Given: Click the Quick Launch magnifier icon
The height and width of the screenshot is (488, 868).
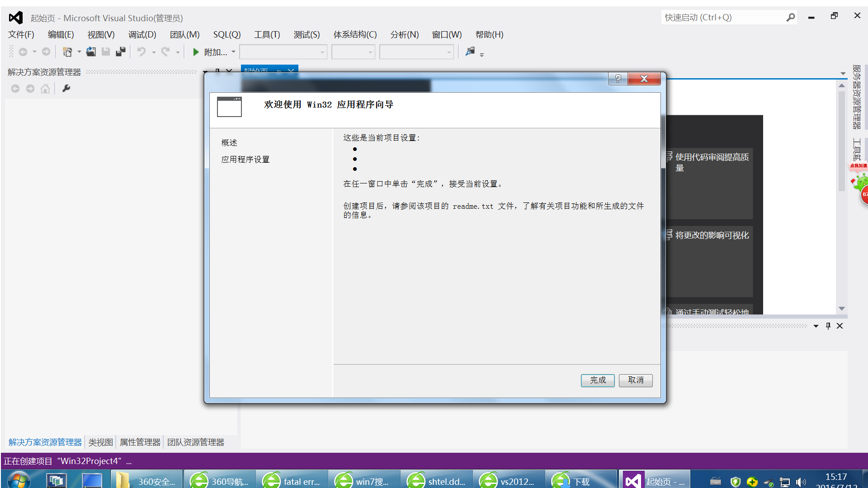Looking at the screenshot, I should click(x=791, y=18).
